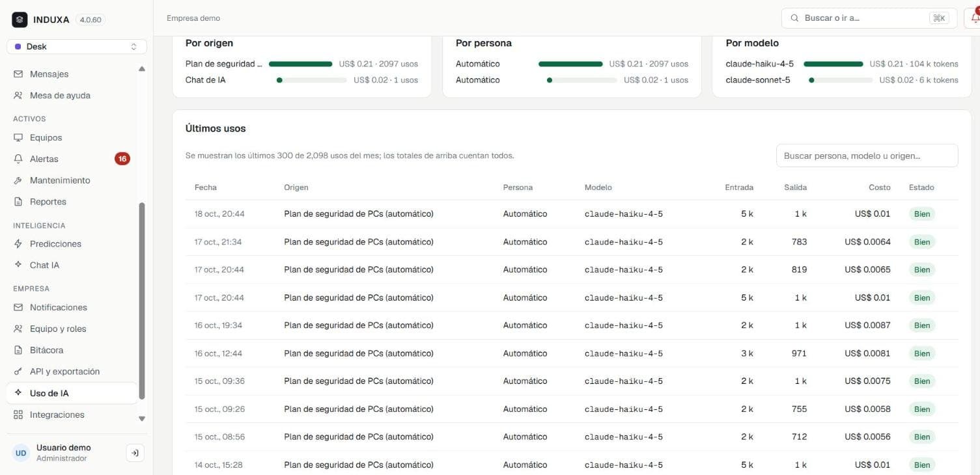The image size is (980, 475).
Task: Click the Mantenimiento wrench icon
Action: click(x=18, y=180)
